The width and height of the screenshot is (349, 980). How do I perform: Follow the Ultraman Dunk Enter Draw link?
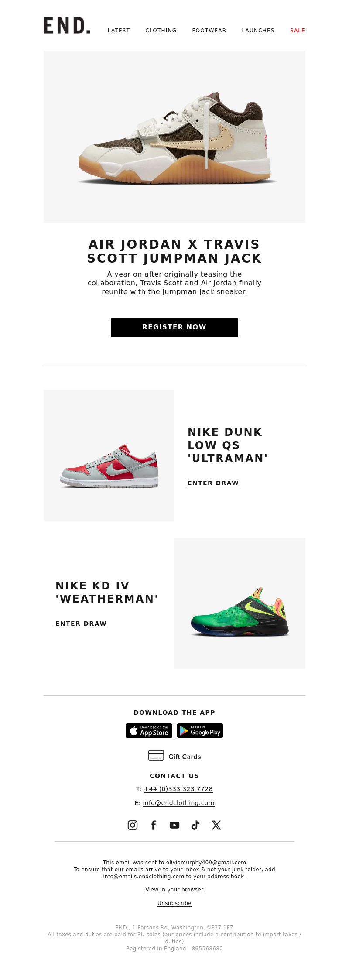point(213,483)
